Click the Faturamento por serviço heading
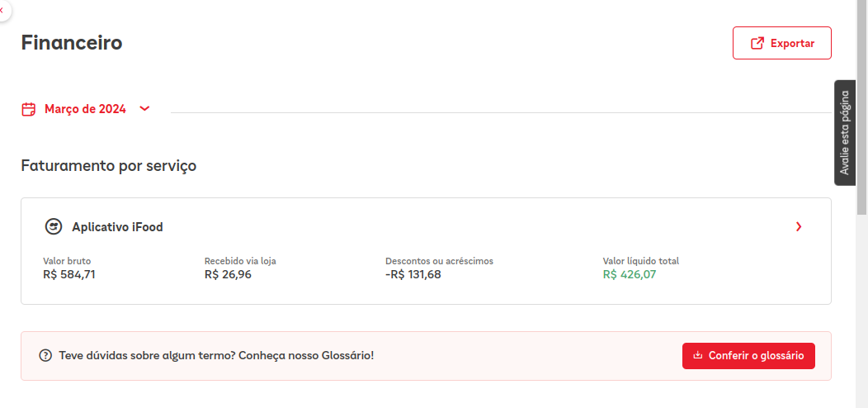Viewport: 868px width, 408px height. (x=108, y=166)
